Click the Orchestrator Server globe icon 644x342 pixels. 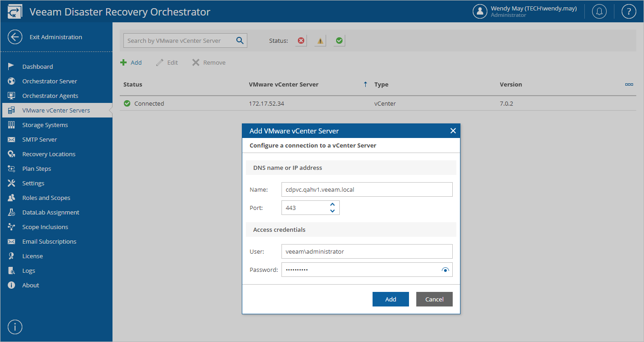(12, 81)
